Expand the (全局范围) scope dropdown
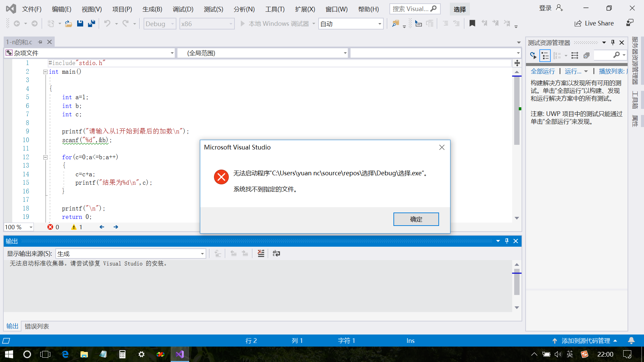Screen dimensions: 644x362 [x=345, y=53]
